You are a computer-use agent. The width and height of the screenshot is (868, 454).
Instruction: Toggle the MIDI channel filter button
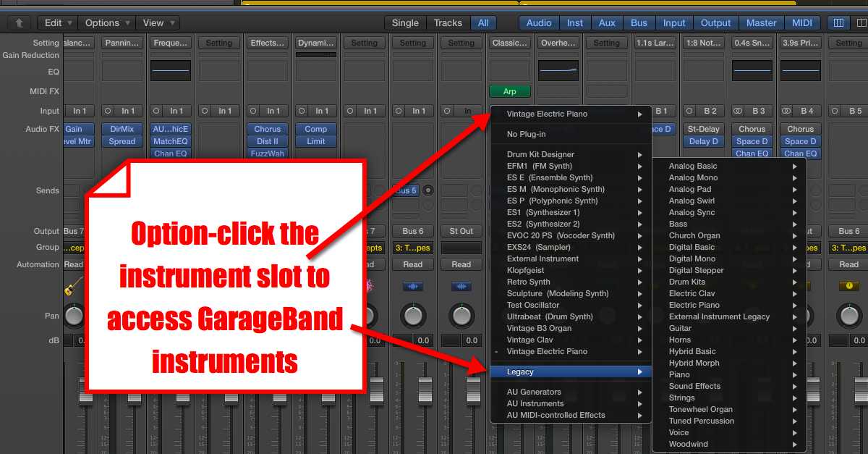coord(802,22)
